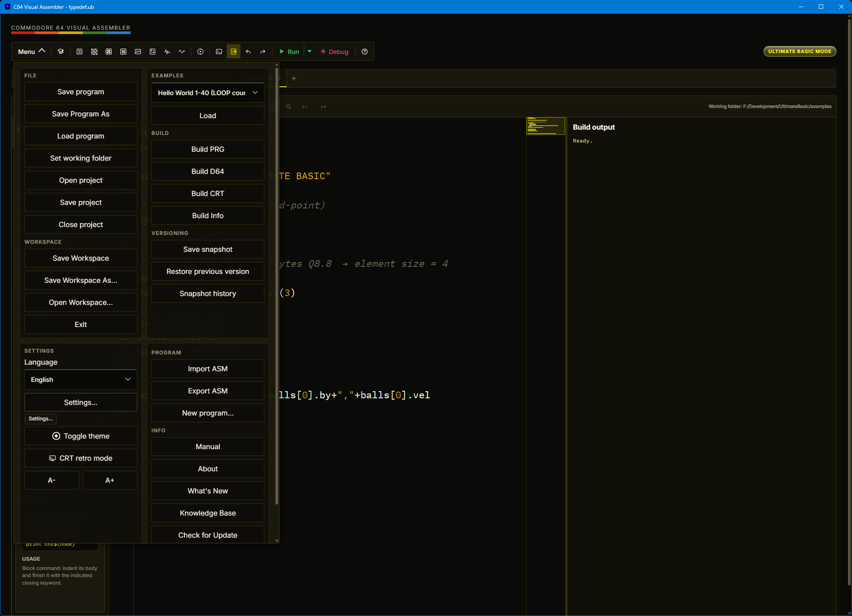Image resolution: width=852 pixels, height=616 pixels.
Task: Click Save project
Action: (81, 203)
